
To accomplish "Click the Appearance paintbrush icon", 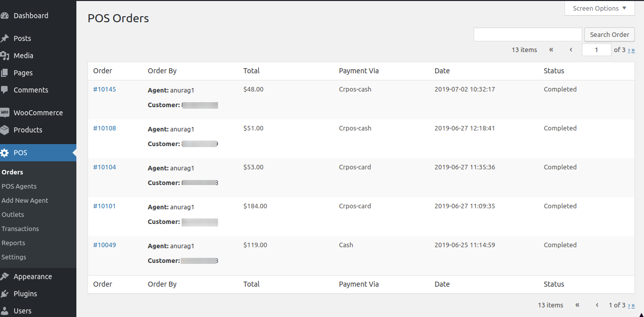I will [x=5, y=277].
